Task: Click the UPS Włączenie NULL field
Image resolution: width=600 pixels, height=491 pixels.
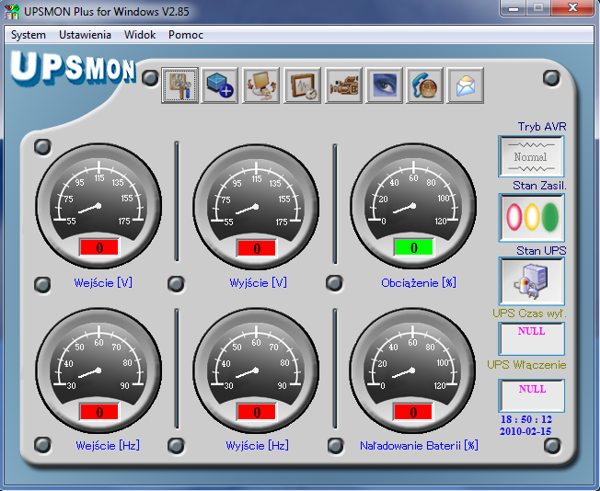Action: click(532, 396)
